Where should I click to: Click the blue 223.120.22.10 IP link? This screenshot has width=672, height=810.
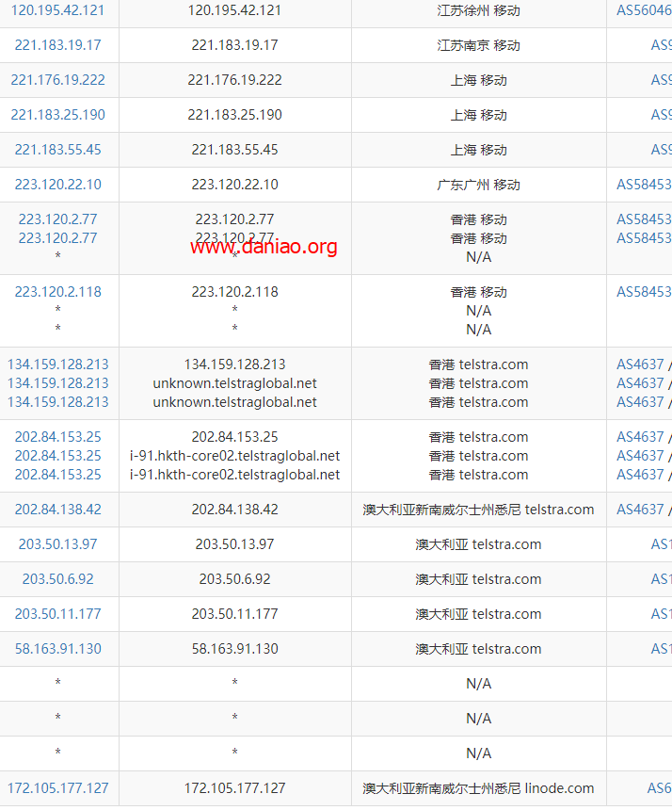click(x=57, y=184)
